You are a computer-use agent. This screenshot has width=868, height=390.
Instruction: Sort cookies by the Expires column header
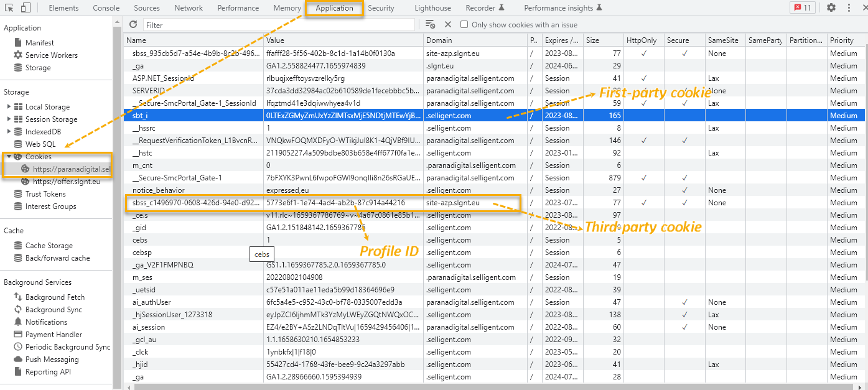[561, 40]
